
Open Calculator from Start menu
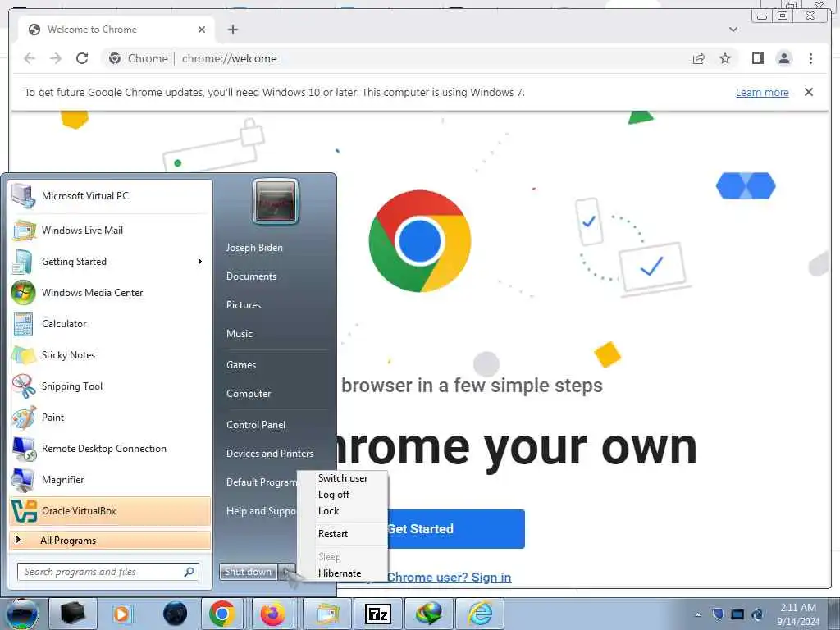(110, 323)
